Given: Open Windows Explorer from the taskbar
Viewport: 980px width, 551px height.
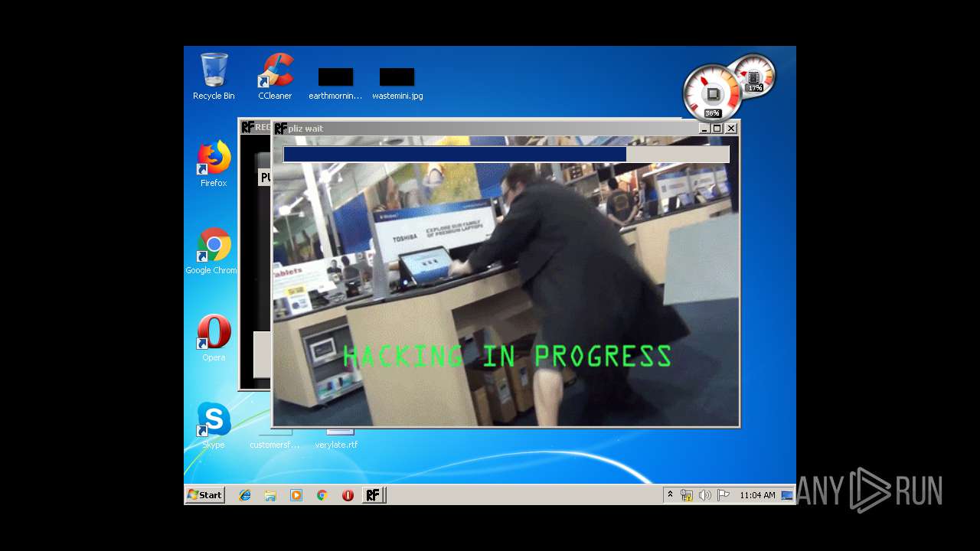Looking at the screenshot, I should 270,495.
